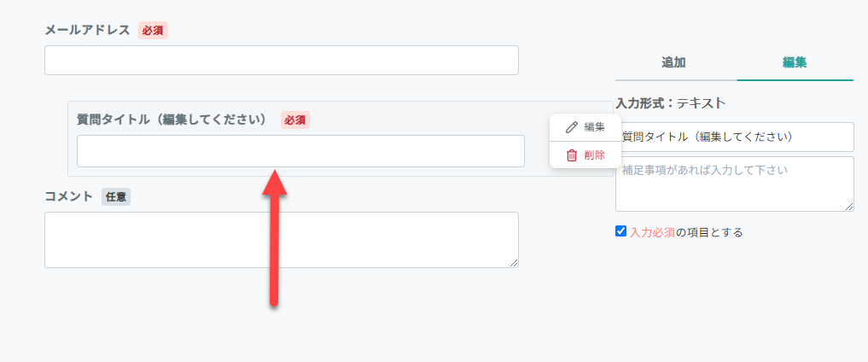868x362 pixels.
Task: Click the 質問タイトル（編集してください） form label
Action: pos(172,120)
